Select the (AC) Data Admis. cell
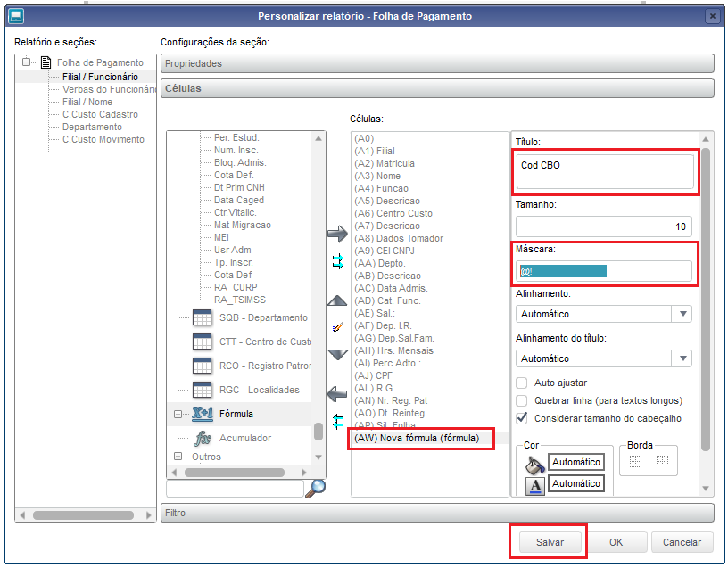Viewport: 728px width, 568px height. [391, 288]
